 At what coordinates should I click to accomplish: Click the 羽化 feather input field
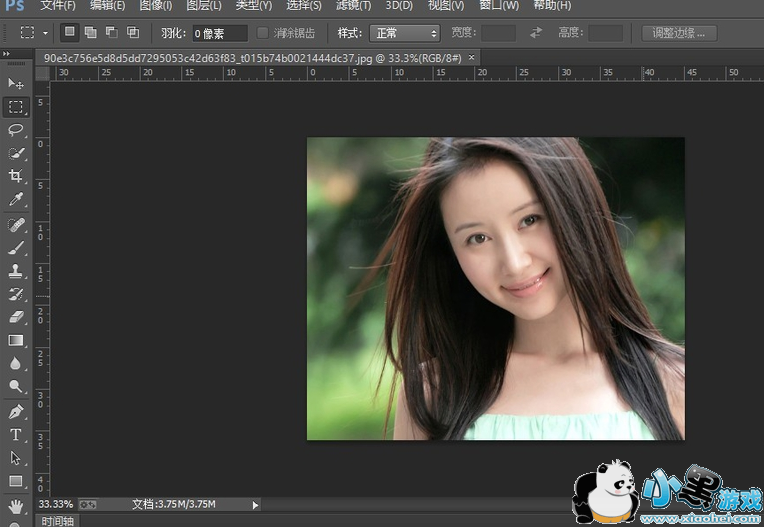coord(219,33)
